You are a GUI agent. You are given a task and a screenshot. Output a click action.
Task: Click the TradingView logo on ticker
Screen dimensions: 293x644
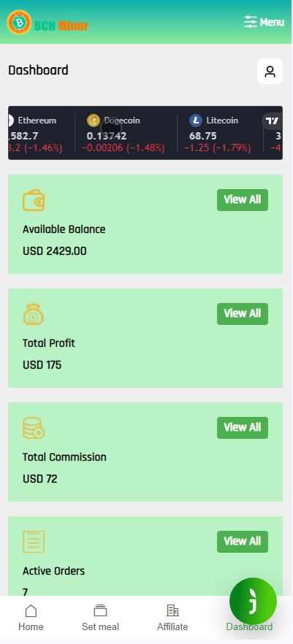(272, 121)
